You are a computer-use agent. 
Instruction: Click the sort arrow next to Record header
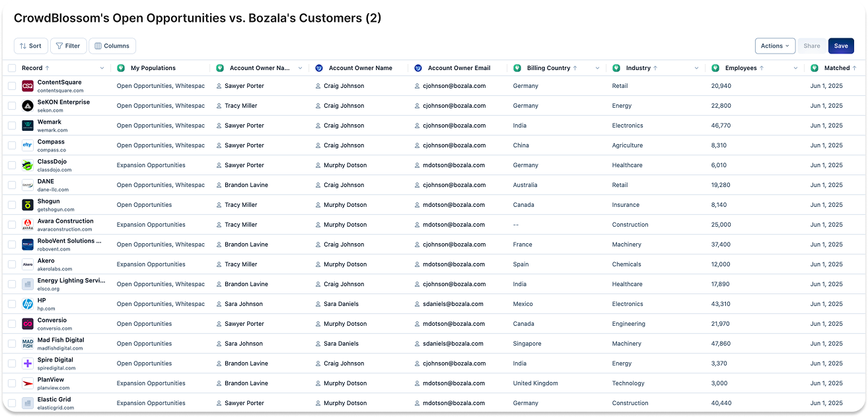[47, 68]
